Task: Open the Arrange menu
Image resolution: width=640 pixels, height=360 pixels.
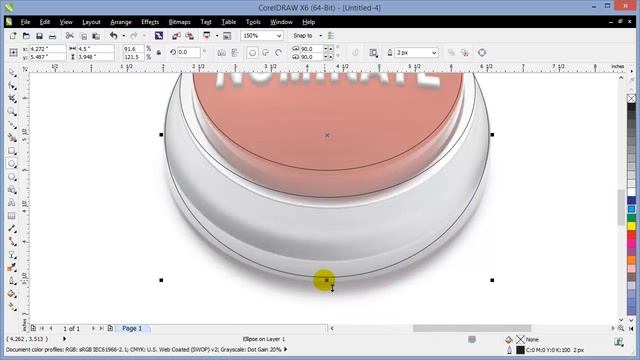Action: (x=121, y=22)
